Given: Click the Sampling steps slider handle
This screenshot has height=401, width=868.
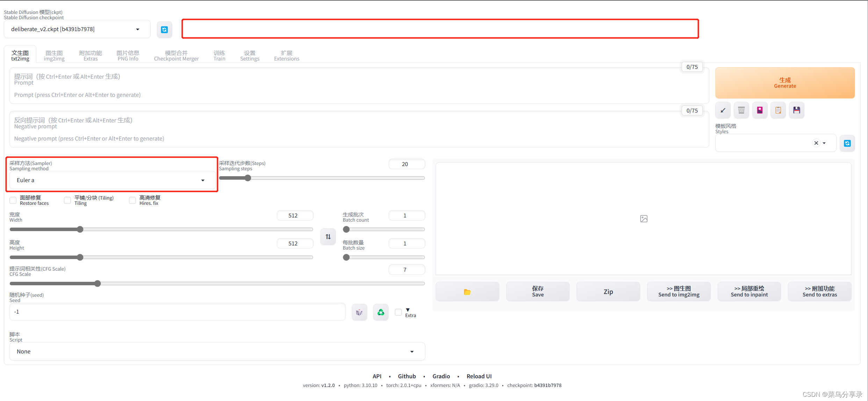Looking at the screenshot, I should 248,178.
